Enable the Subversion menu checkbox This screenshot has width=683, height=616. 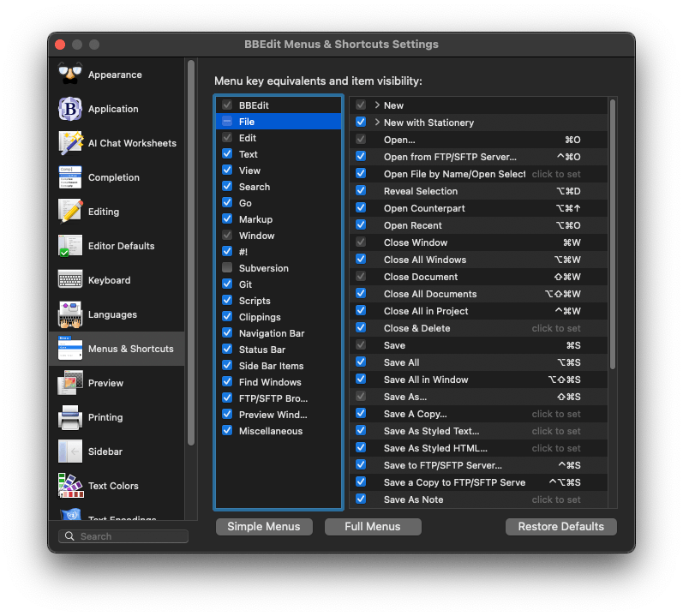click(x=227, y=267)
